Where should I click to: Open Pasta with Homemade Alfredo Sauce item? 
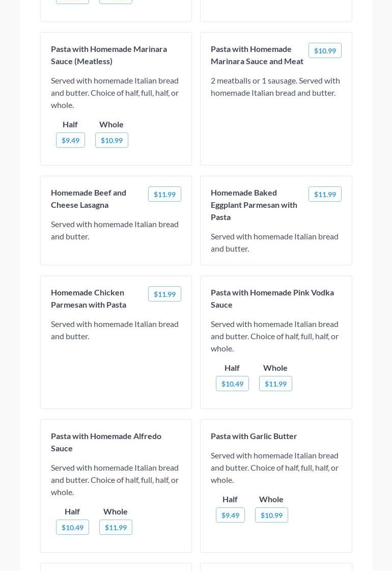coord(106,442)
